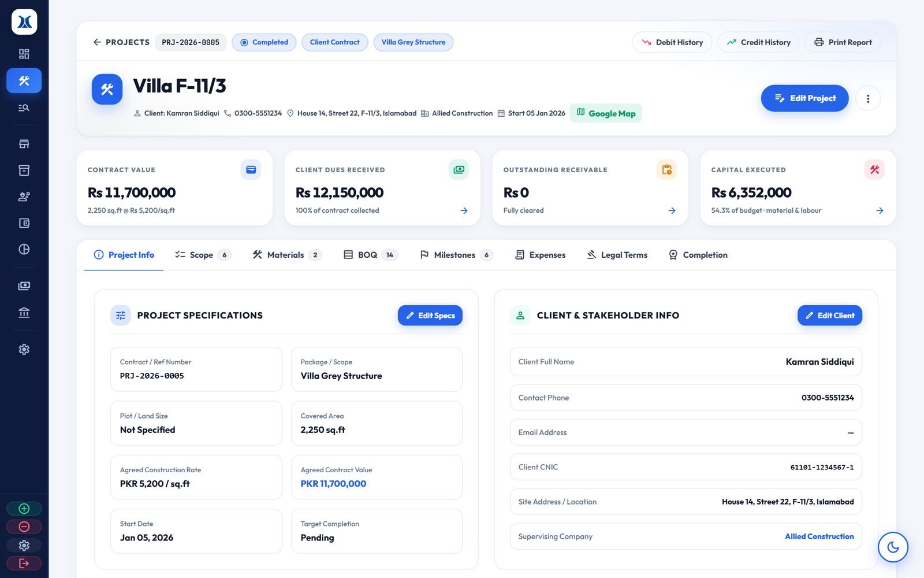Select the Project Info tab
The width and height of the screenshot is (924, 578).
124,255
